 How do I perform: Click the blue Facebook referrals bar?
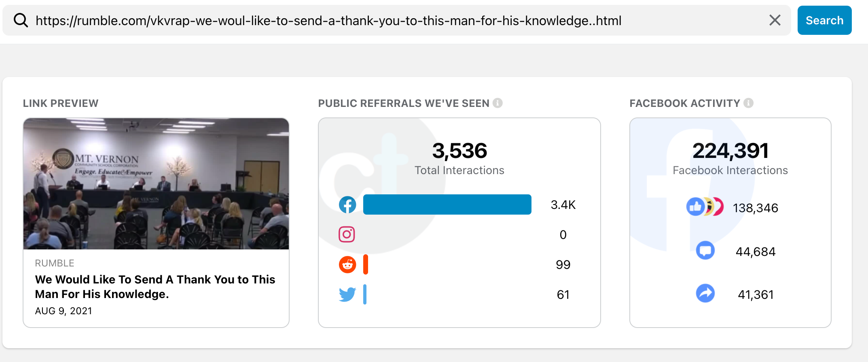447,204
